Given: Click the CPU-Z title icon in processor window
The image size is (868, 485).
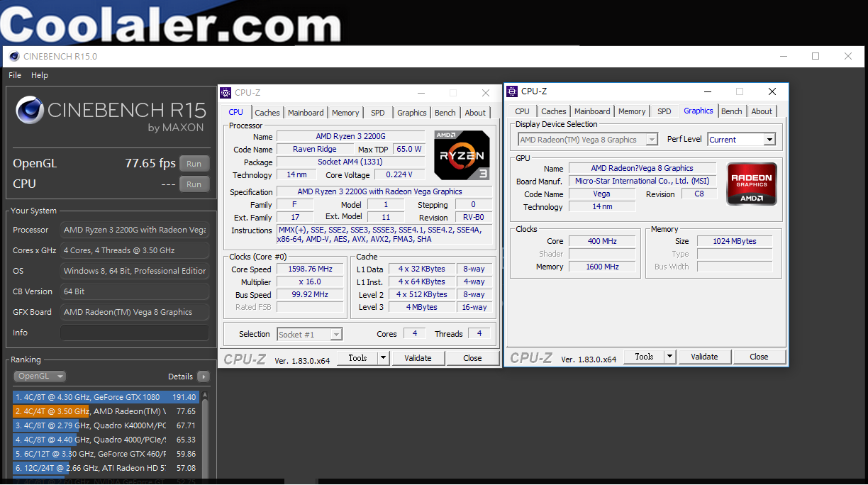Looking at the screenshot, I should coord(226,93).
